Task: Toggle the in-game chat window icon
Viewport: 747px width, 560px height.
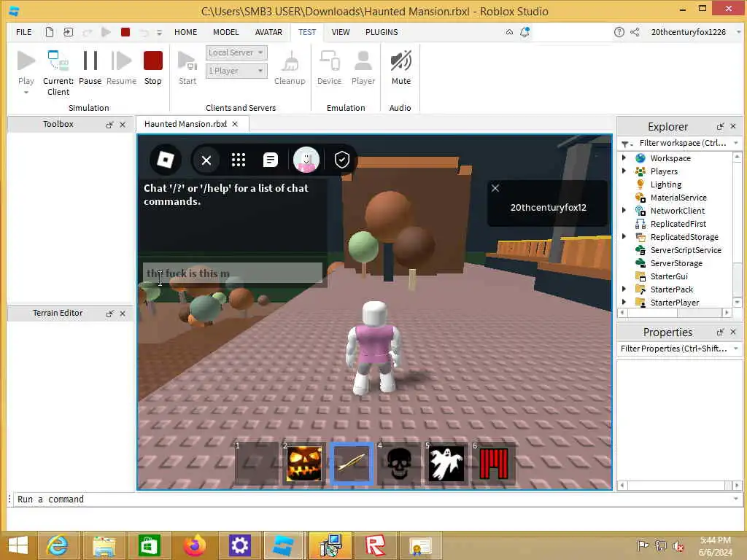Action: (x=270, y=160)
